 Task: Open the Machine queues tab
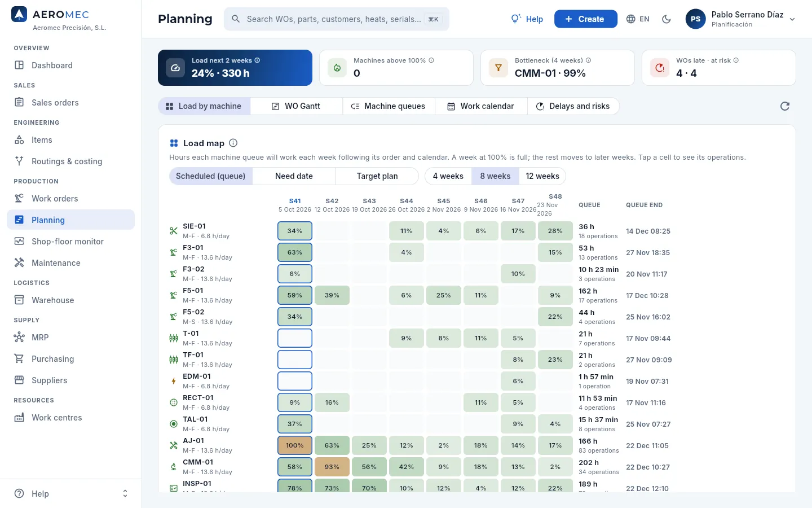point(389,106)
